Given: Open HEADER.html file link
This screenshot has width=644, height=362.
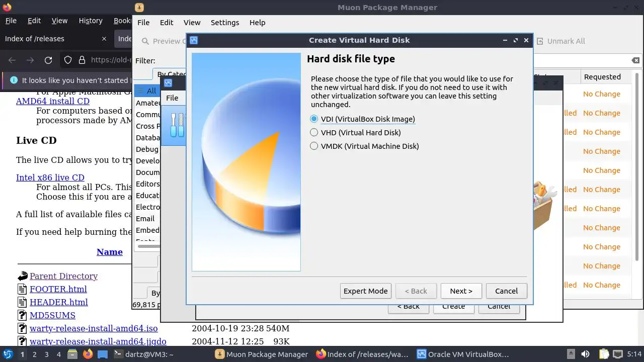Looking at the screenshot, I should point(59,302).
